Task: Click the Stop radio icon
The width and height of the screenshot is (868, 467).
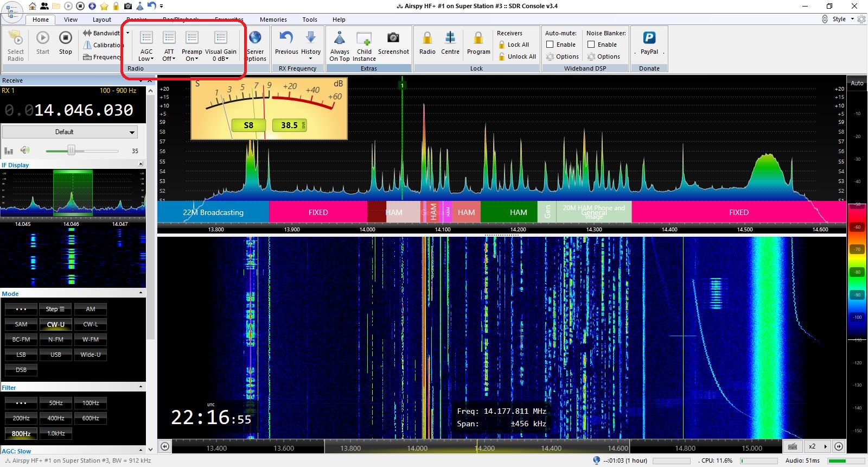Action: tap(65, 38)
